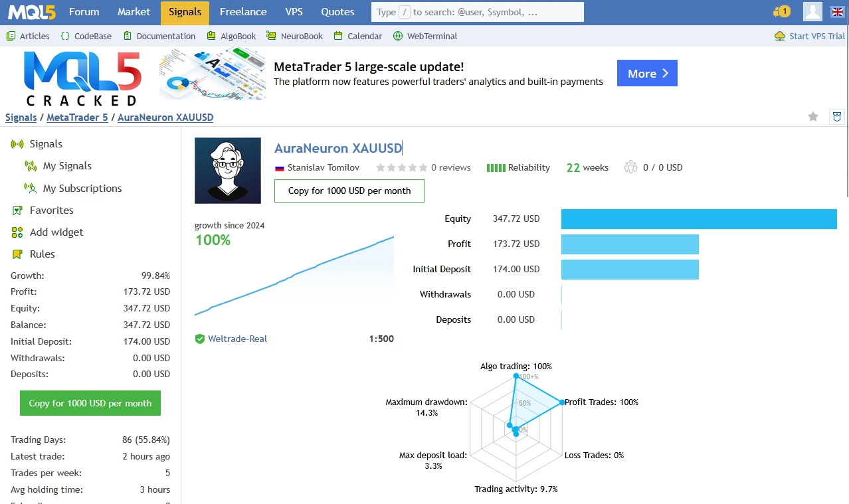
Task: Click the green Copy for 1000 USD button
Action: pos(90,403)
